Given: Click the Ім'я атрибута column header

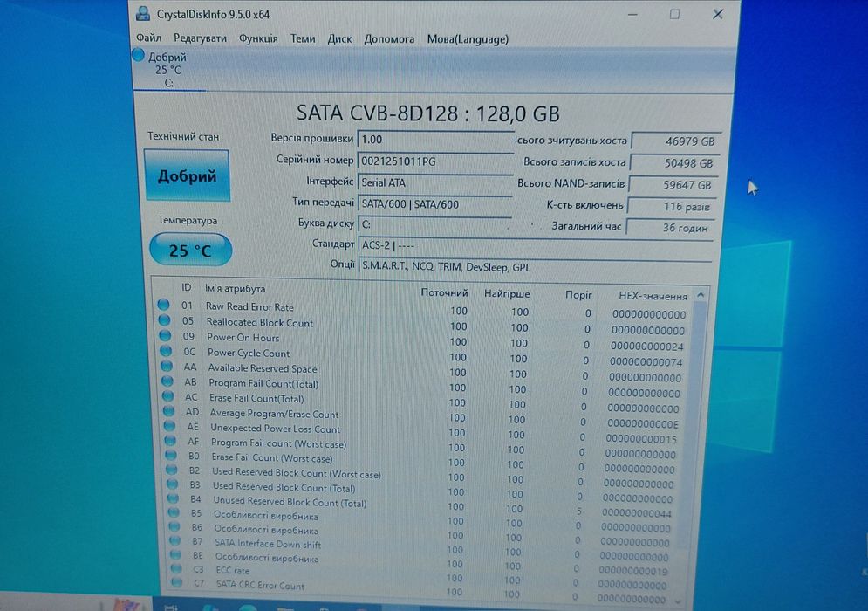Looking at the screenshot, I should (x=235, y=289).
